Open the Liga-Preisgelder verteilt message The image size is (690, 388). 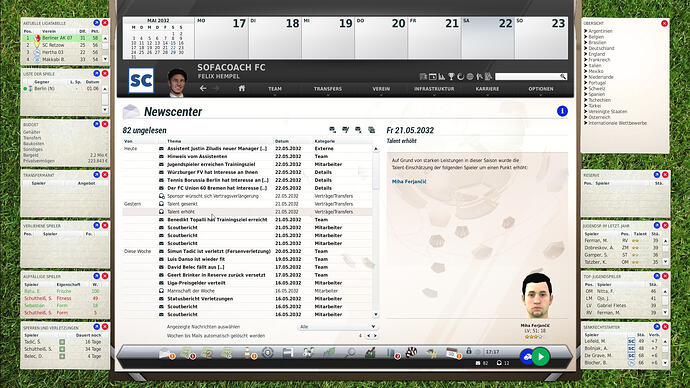(x=196, y=283)
